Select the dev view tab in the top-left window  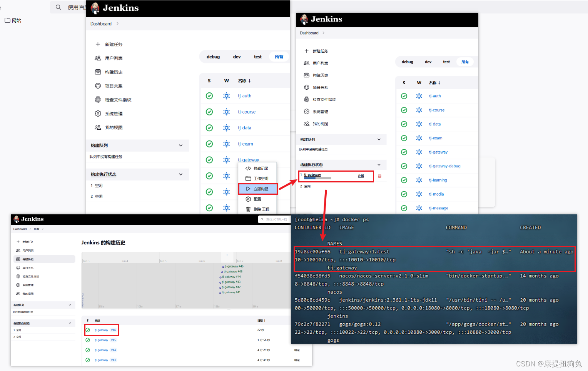[x=237, y=57]
